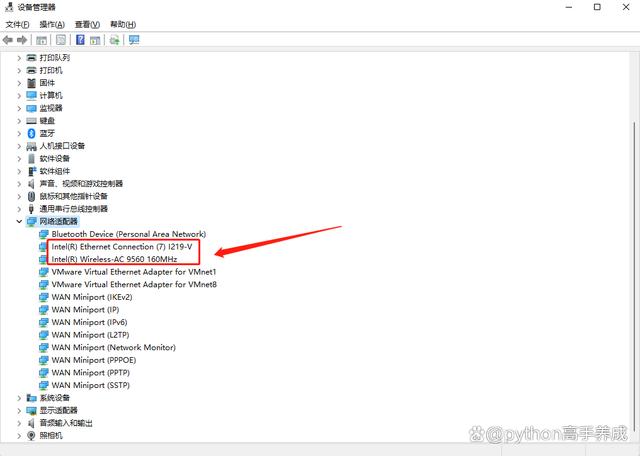Click the 键盘 keyboard category icon

pyautogui.click(x=31, y=120)
